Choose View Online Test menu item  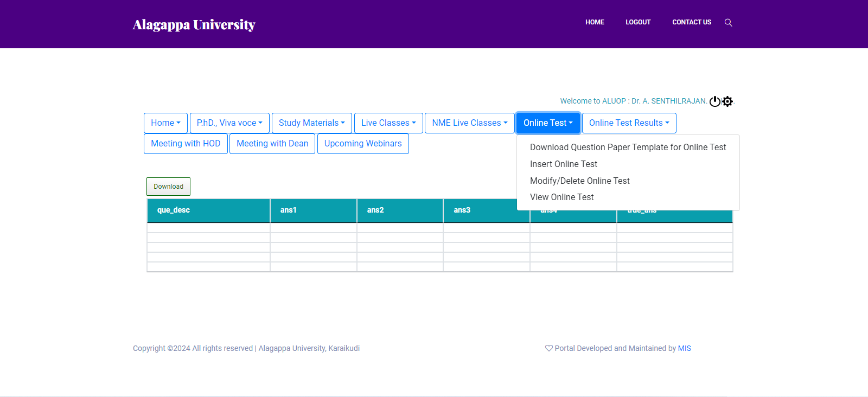point(628,197)
